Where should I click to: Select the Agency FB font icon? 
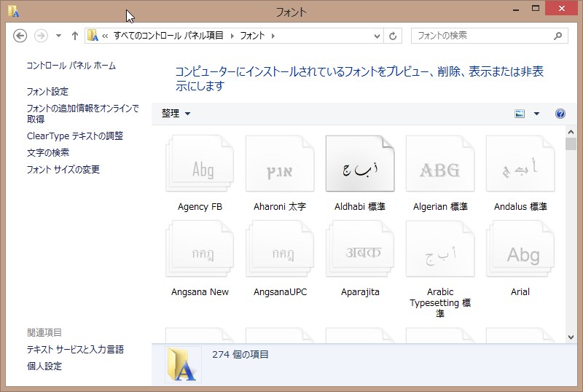click(x=200, y=164)
